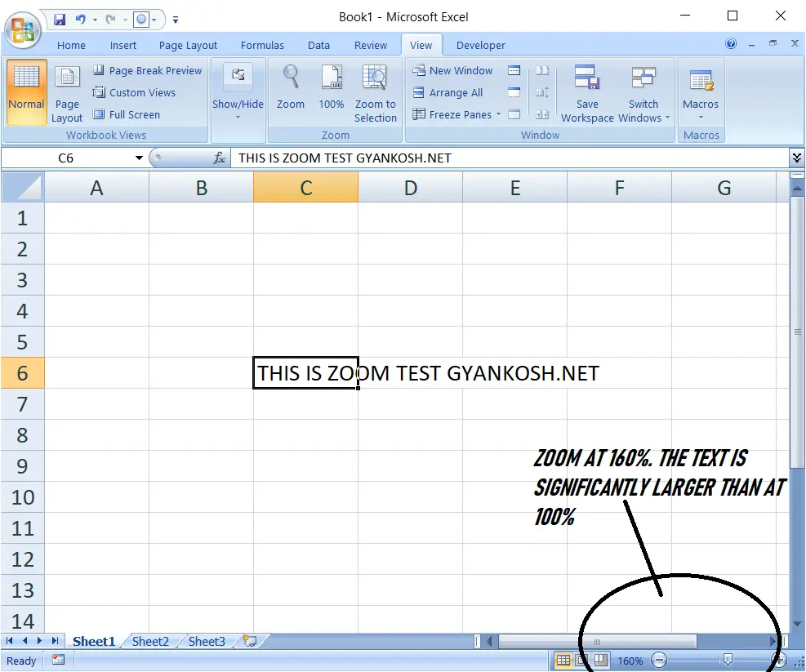Open the Zoom dialog magnifier
This screenshot has width=806, height=672.
click(x=291, y=87)
